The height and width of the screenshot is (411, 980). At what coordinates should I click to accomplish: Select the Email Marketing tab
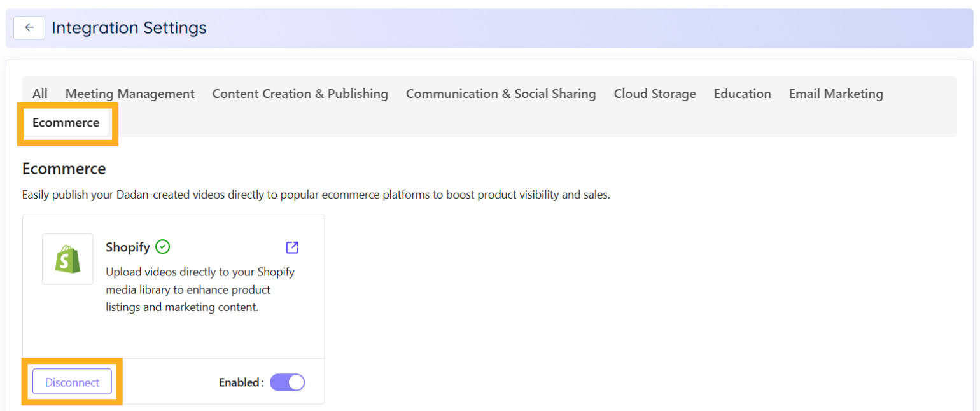836,94
